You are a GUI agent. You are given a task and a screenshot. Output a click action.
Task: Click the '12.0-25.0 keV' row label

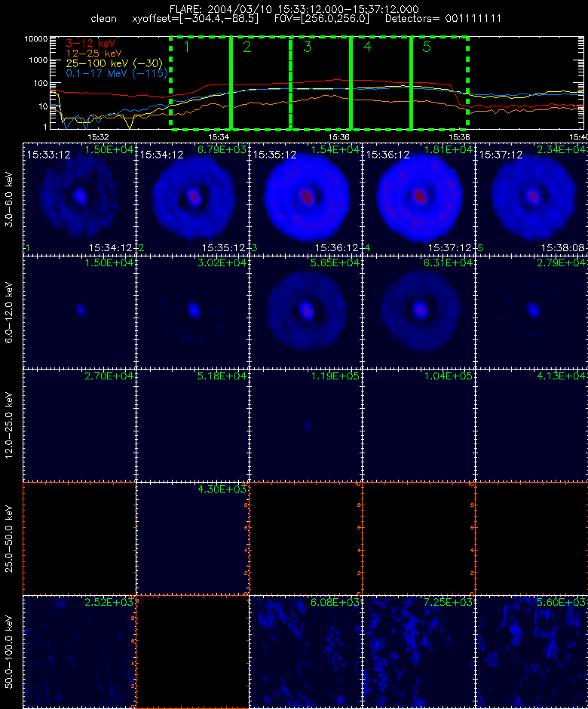tap(10, 425)
